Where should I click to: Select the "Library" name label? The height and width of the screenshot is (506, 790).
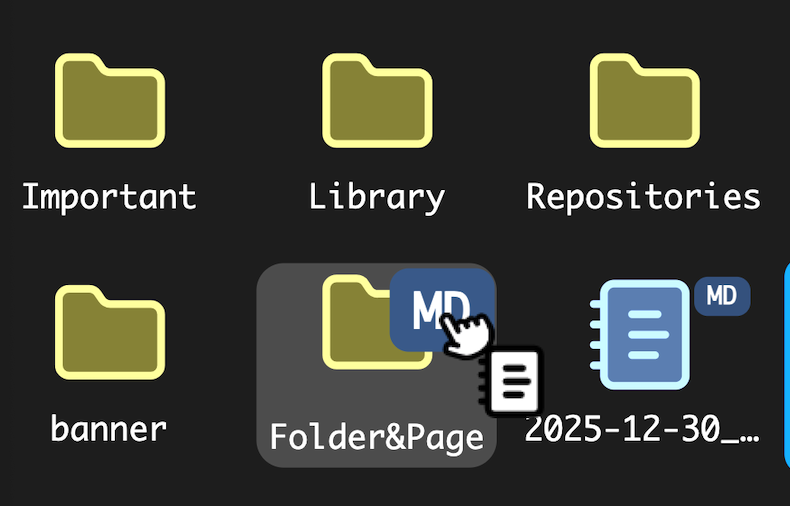pyautogui.click(x=377, y=198)
